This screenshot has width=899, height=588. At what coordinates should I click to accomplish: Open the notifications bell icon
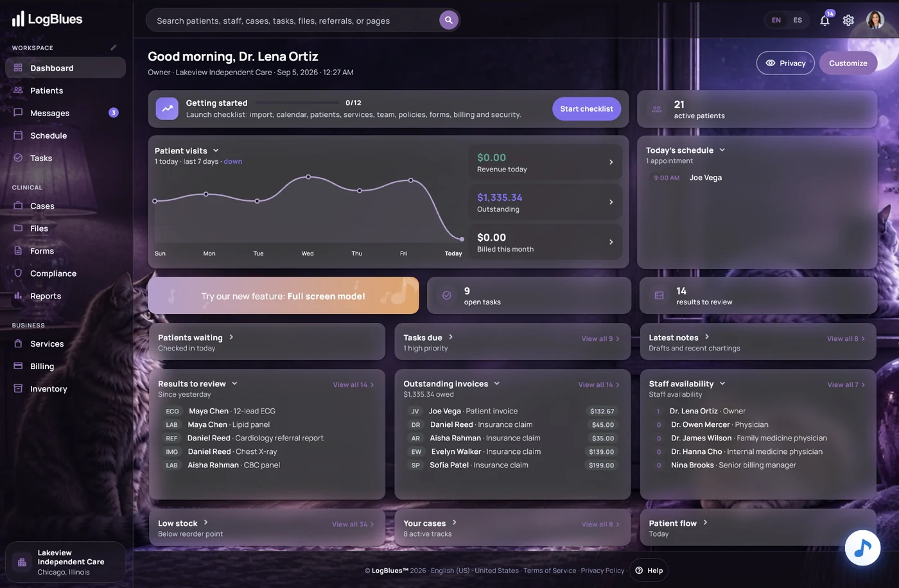point(825,20)
